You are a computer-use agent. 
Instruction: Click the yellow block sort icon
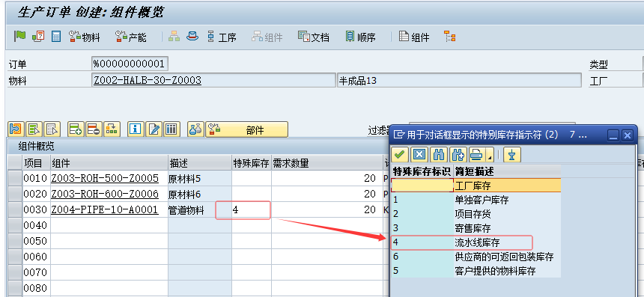[112, 129]
